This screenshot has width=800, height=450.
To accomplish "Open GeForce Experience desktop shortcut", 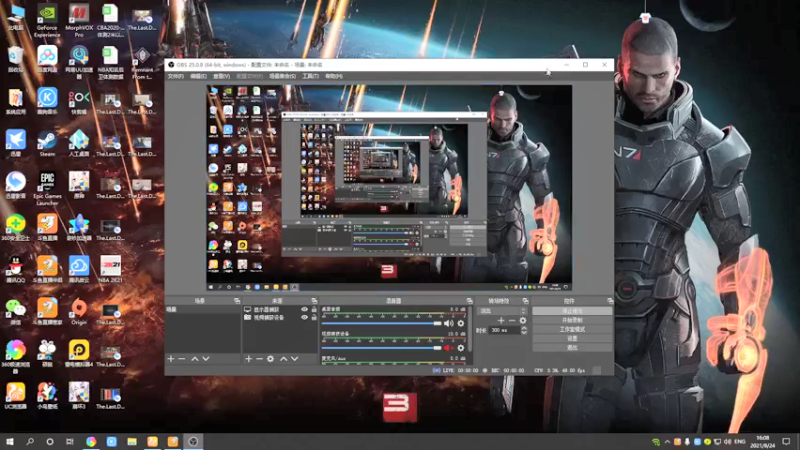I will (47, 21).
